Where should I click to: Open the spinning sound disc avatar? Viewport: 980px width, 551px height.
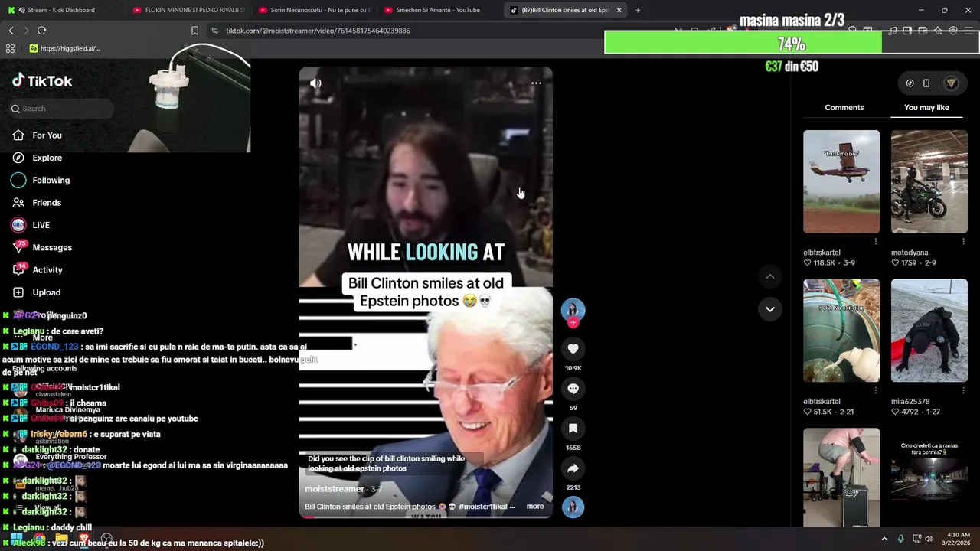tap(573, 507)
